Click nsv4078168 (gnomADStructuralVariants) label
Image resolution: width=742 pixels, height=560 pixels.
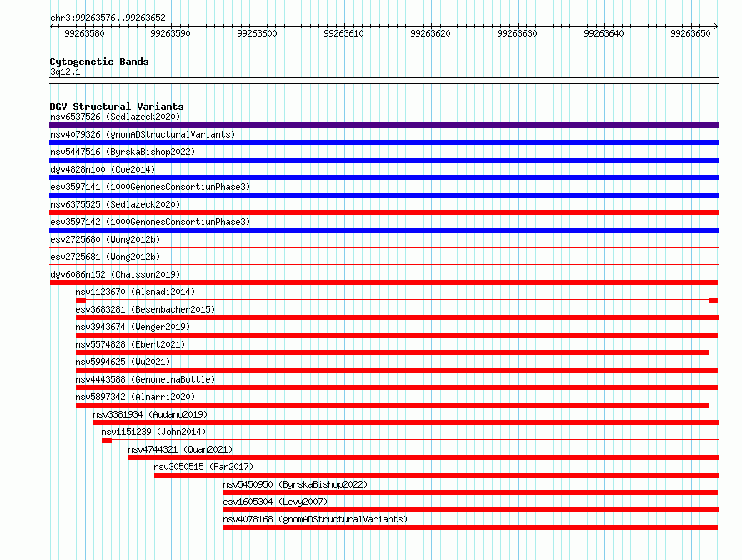tap(315, 519)
